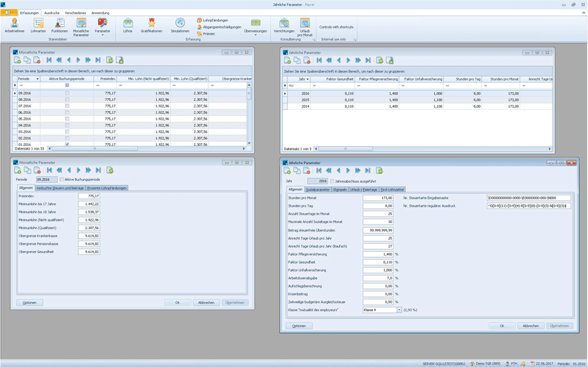Viewport: 588px width, 367px height.
Task: Click the Stunden pro Monat input field
Action: coord(378,198)
